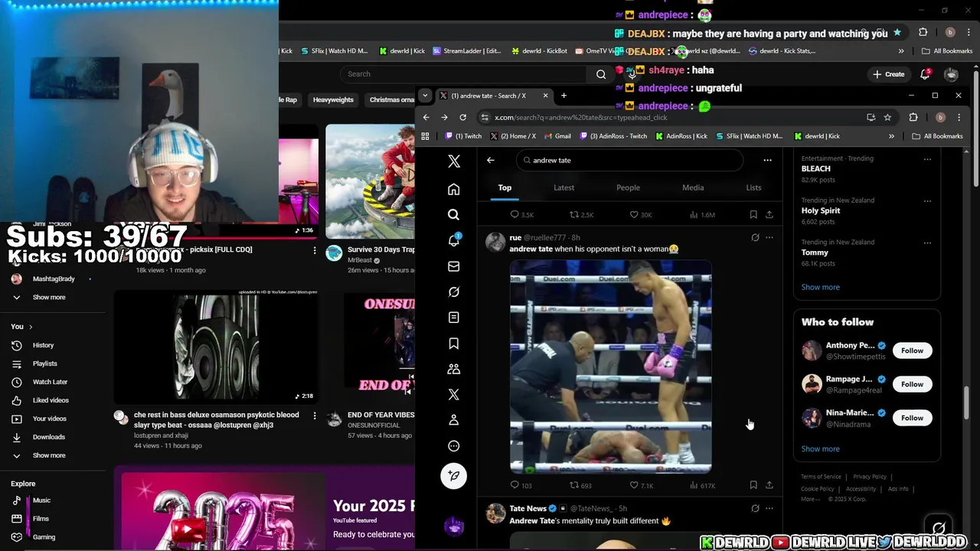The width and height of the screenshot is (980, 551).
Task: Follow Rampage4real
Action: click(912, 384)
